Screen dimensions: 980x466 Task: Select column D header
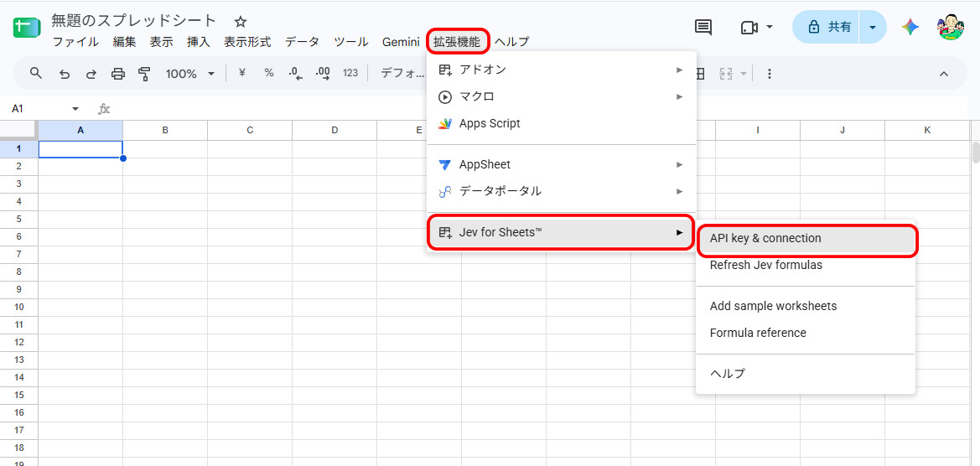[334, 130]
